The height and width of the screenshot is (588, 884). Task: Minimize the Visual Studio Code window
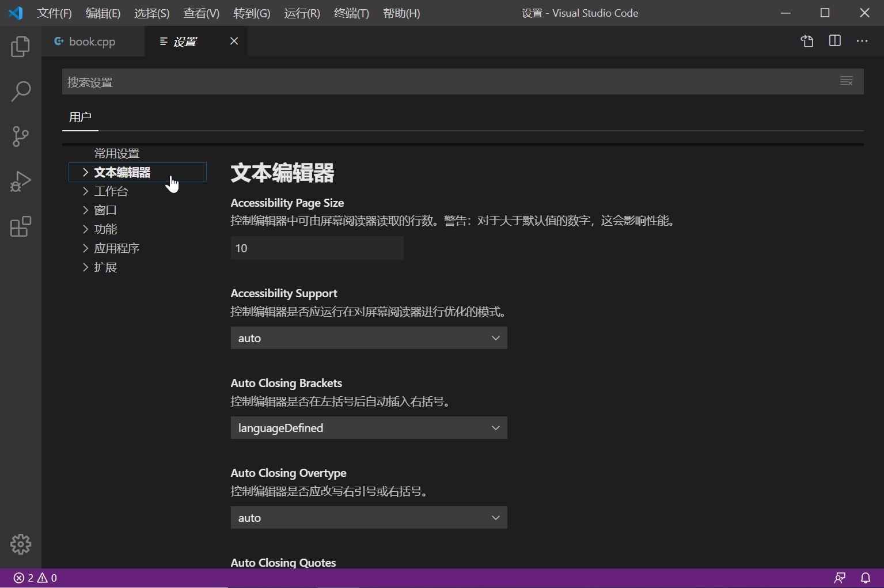[786, 13]
